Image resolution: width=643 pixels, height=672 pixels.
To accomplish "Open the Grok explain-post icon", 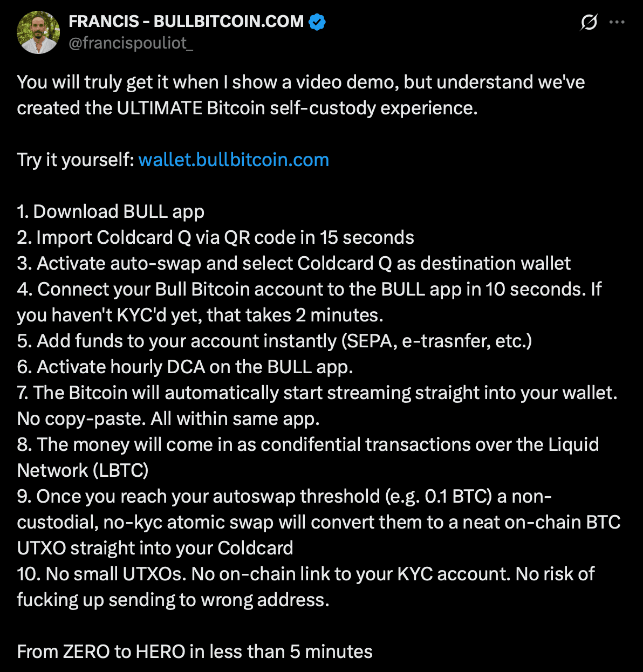I will point(589,23).
